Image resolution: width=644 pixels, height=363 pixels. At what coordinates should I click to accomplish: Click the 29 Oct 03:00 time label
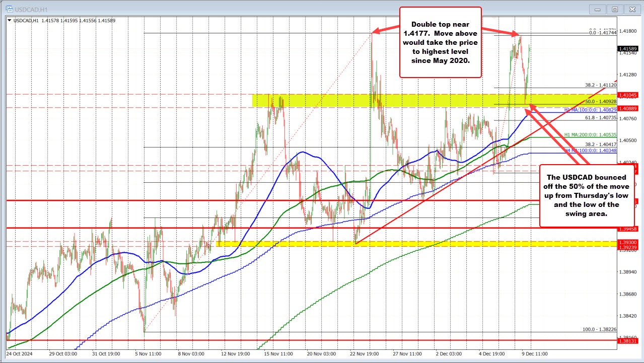click(x=62, y=354)
